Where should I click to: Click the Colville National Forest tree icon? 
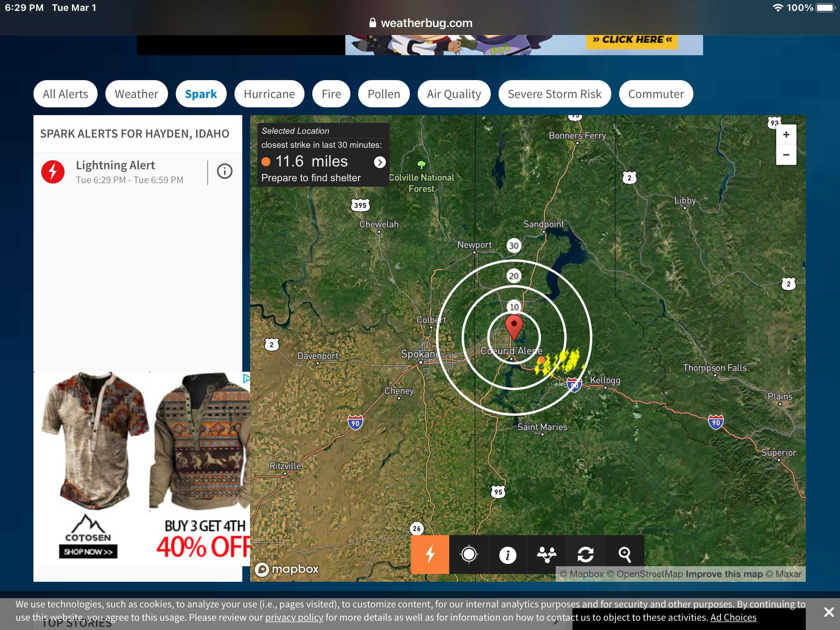(421, 164)
